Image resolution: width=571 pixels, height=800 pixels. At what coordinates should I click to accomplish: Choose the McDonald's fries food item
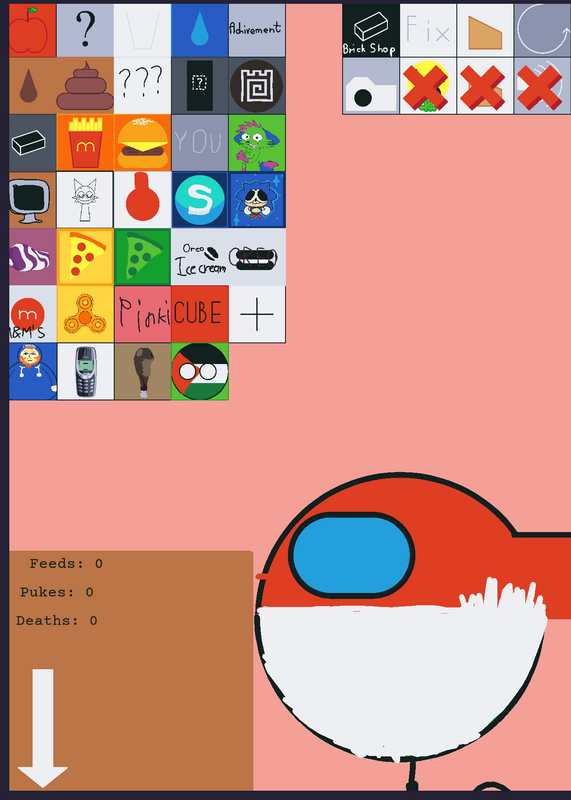coord(85,142)
